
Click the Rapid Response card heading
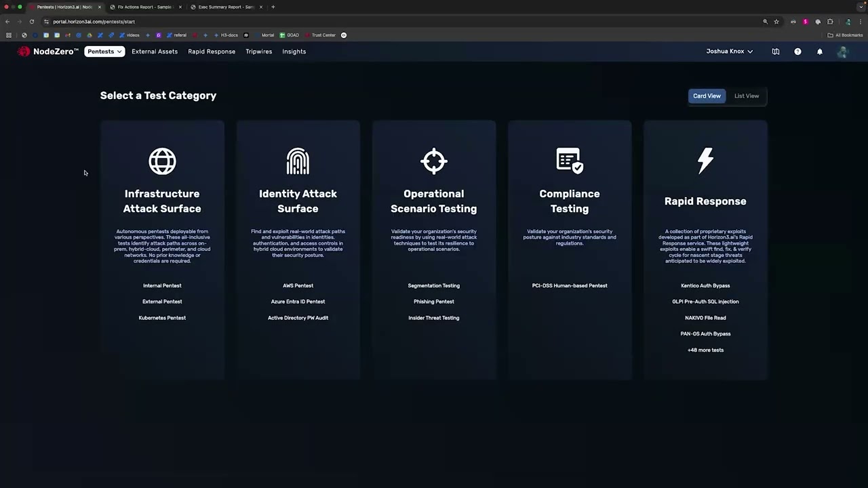pos(705,201)
